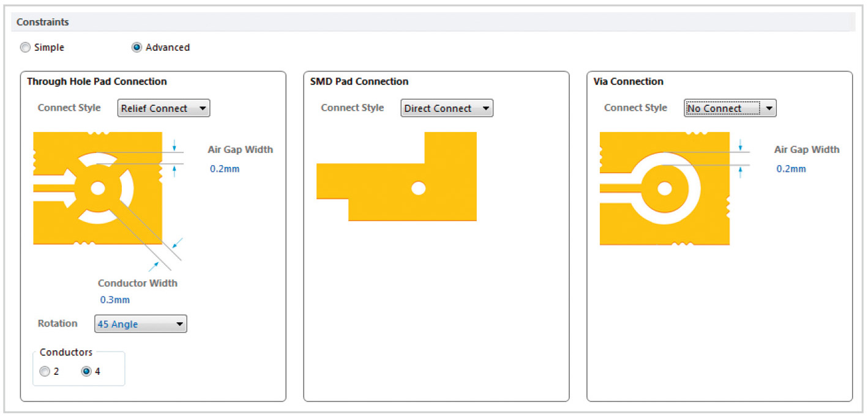The width and height of the screenshot is (868, 417).
Task: Click the Through Hole Pad Connection title
Action: (x=97, y=81)
